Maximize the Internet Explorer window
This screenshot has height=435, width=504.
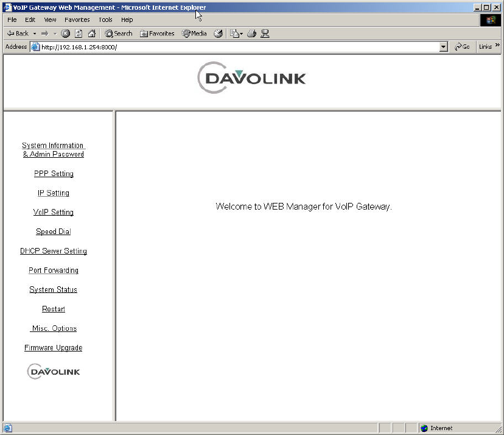486,7
